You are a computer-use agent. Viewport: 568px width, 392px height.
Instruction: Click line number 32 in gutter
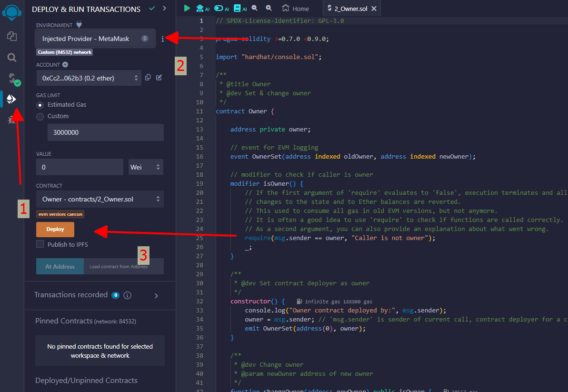click(199, 302)
